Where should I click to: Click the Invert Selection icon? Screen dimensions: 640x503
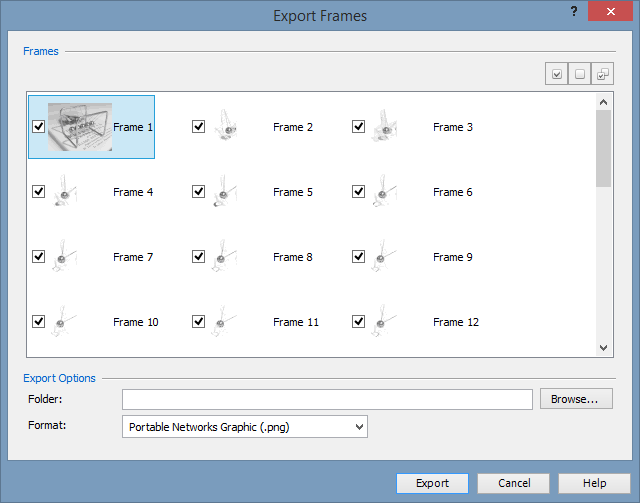click(x=602, y=74)
